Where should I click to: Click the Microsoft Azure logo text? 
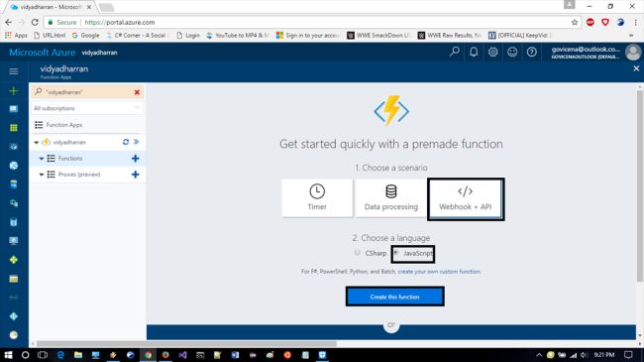pyautogui.click(x=43, y=53)
